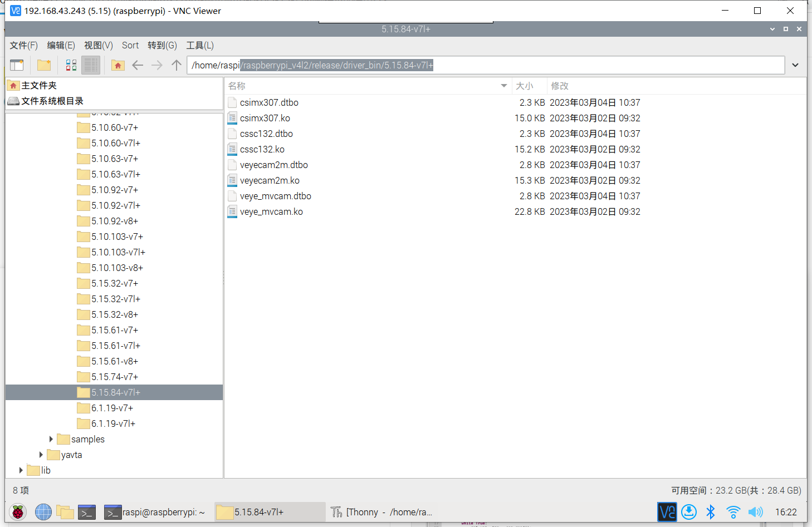
Task: Go up to parent folder arrow
Action: [177, 65]
